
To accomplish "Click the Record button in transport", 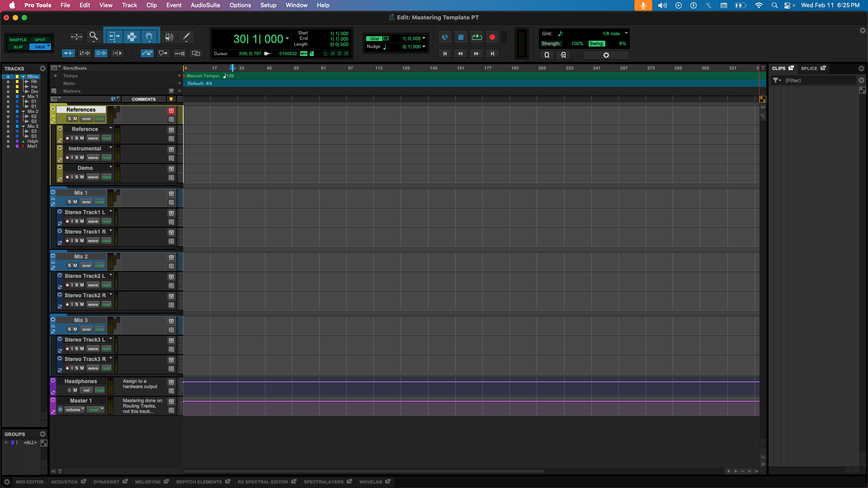I will tap(492, 37).
